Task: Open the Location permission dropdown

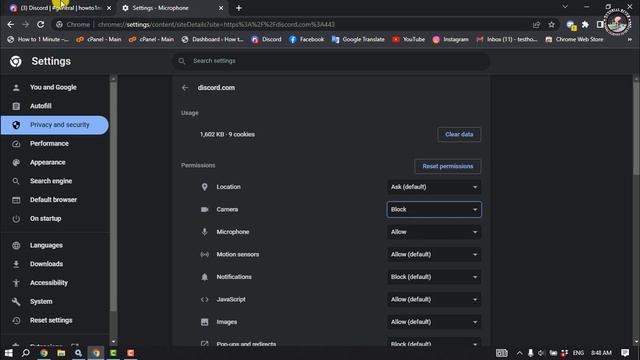Action: tap(434, 187)
